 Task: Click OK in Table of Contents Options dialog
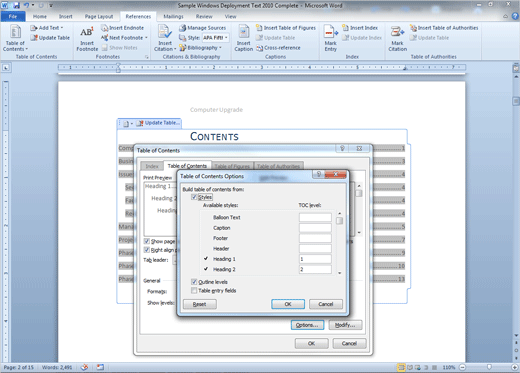pyautogui.click(x=288, y=304)
